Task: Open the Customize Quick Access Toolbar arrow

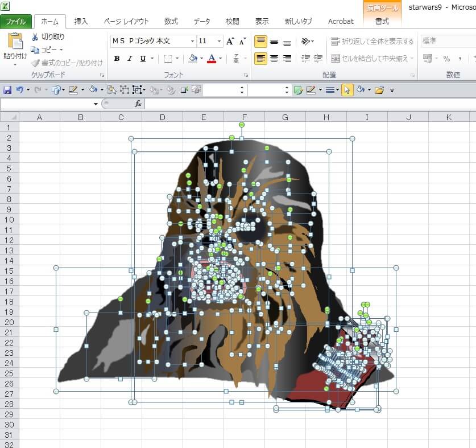Action: click(392, 91)
